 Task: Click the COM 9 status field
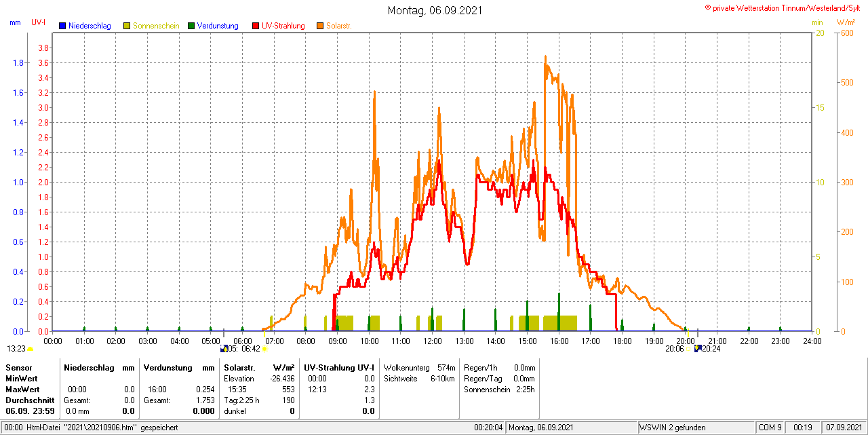pos(770,428)
